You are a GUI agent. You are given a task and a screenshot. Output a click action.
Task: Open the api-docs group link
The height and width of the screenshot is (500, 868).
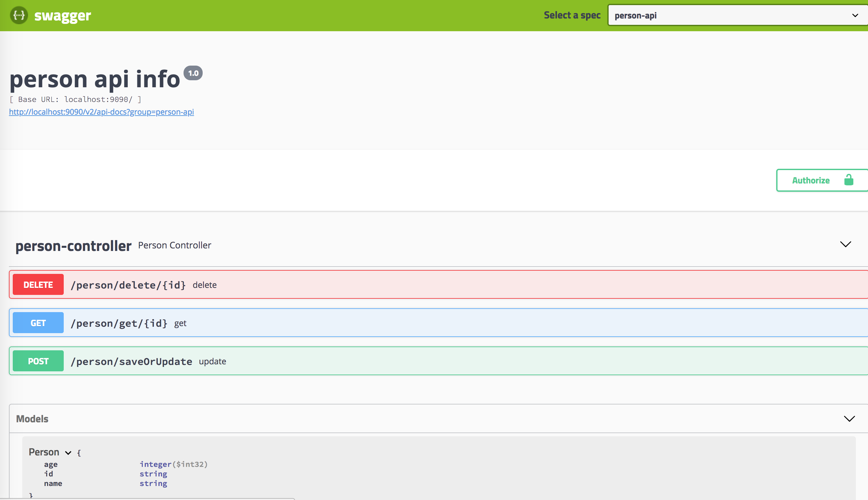pos(101,111)
